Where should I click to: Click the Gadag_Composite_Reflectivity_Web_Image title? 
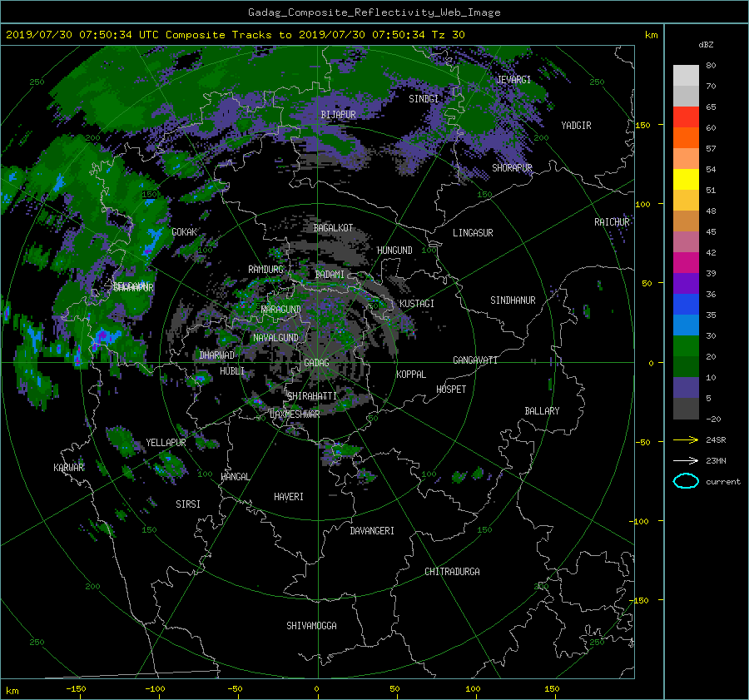[x=374, y=12]
